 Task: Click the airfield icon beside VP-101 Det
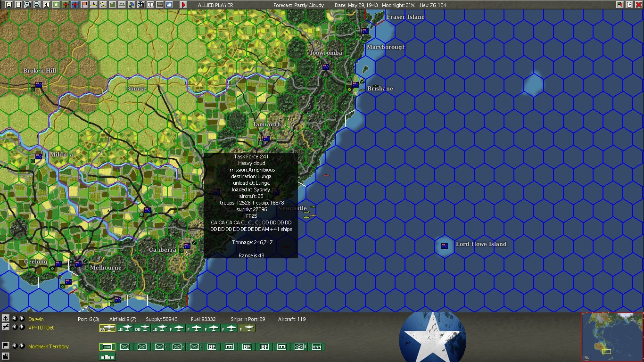coord(6,327)
